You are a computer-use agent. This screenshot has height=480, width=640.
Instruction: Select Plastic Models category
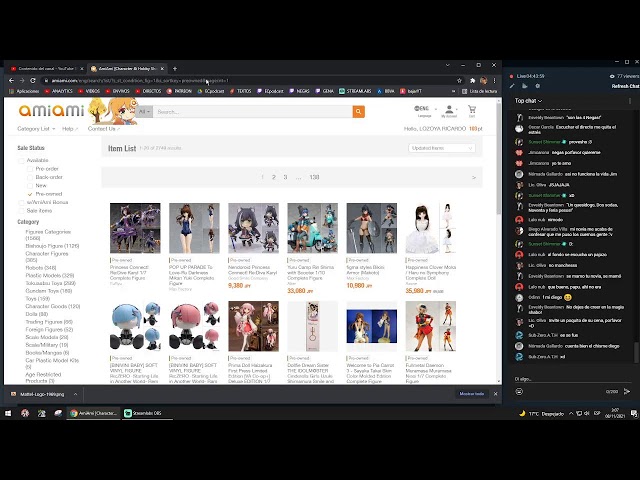(x=50, y=276)
